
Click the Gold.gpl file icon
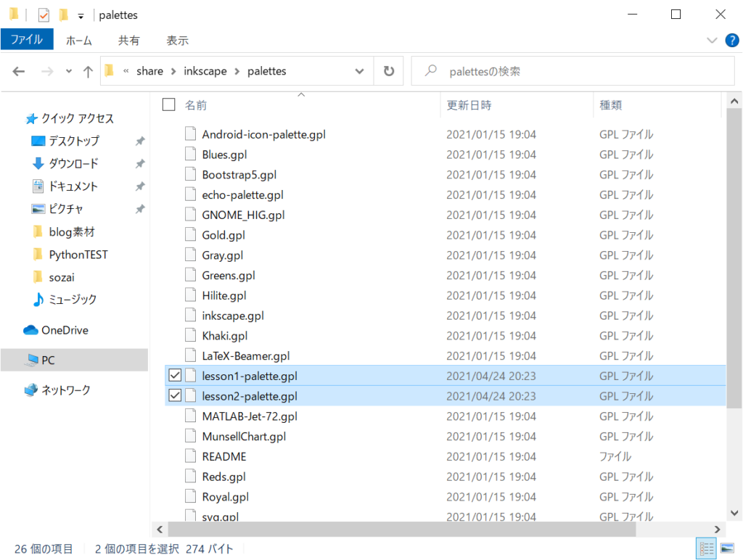[191, 235]
